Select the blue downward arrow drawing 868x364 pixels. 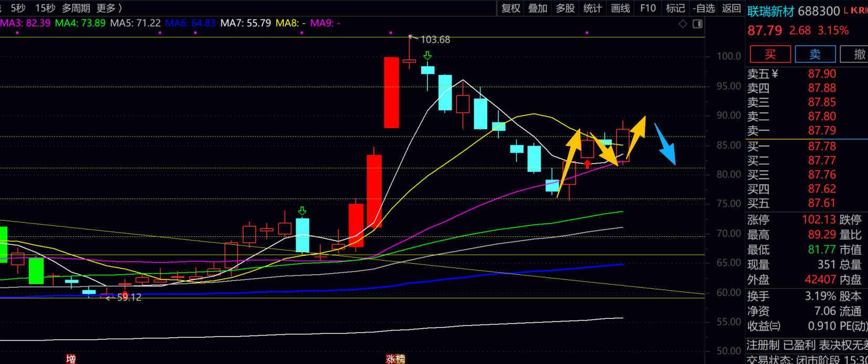(x=665, y=144)
